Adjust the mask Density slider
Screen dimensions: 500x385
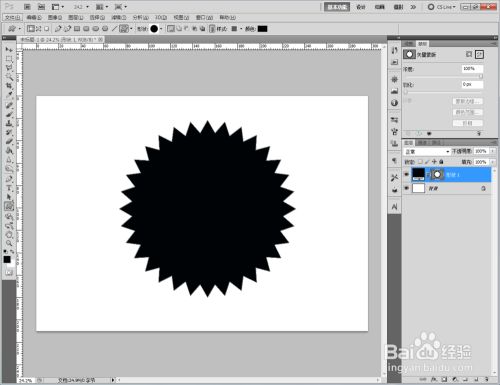pos(481,76)
